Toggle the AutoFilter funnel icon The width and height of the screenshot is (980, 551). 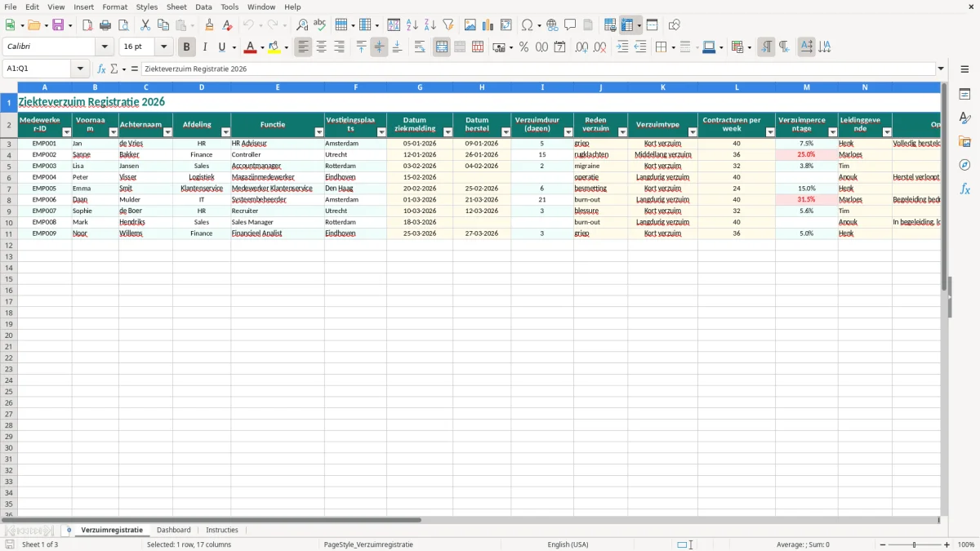(x=448, y=25)
